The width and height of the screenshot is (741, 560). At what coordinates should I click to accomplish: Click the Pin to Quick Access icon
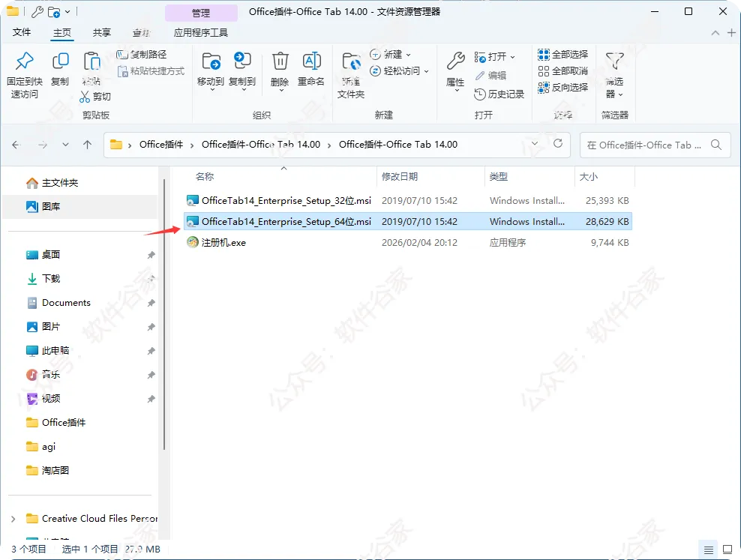(25, 61)
